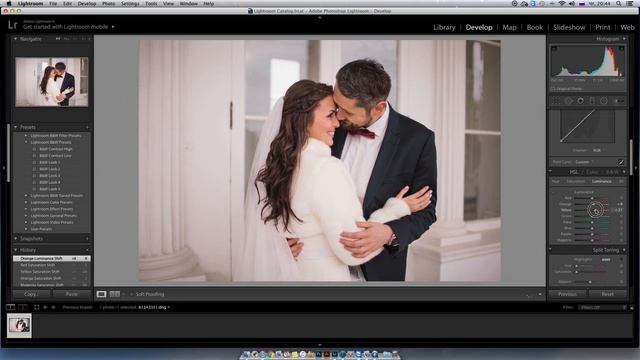640x360 pixels.
Task: Toggle the Original Photo checkbox under histogram
Action: click(x=553, y=89)
